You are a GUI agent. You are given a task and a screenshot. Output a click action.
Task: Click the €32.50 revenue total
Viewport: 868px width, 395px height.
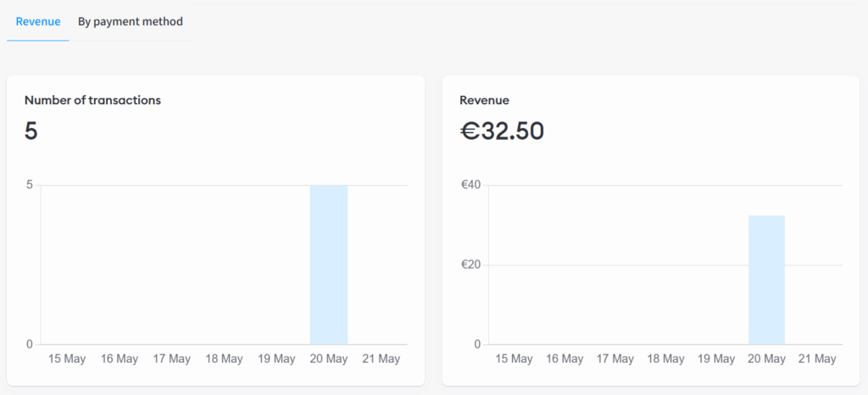click(x=502, y=131)
